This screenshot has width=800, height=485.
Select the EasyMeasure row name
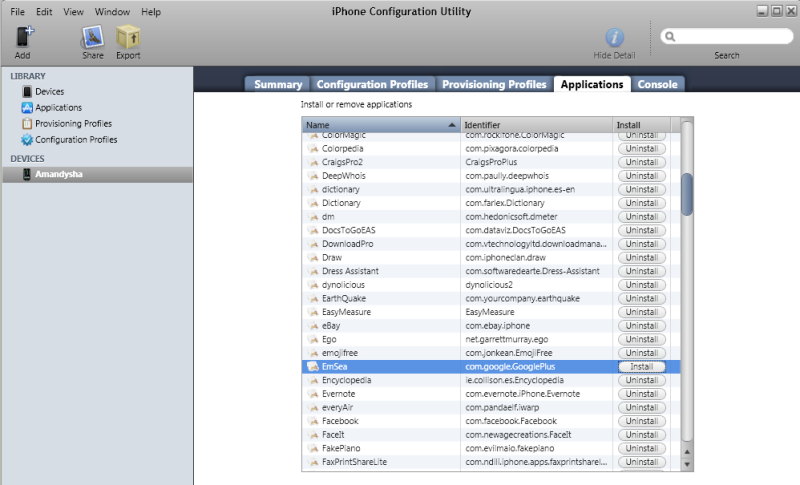346,312
